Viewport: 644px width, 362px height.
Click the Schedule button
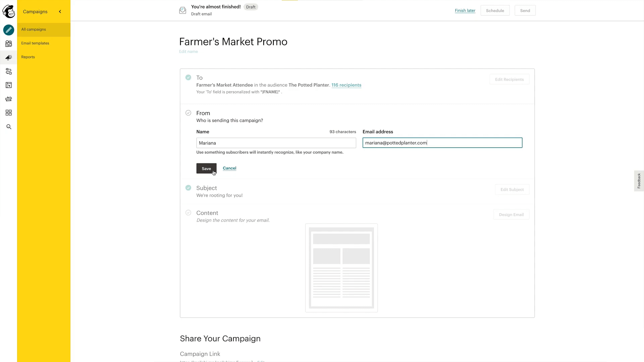[495, 10]
